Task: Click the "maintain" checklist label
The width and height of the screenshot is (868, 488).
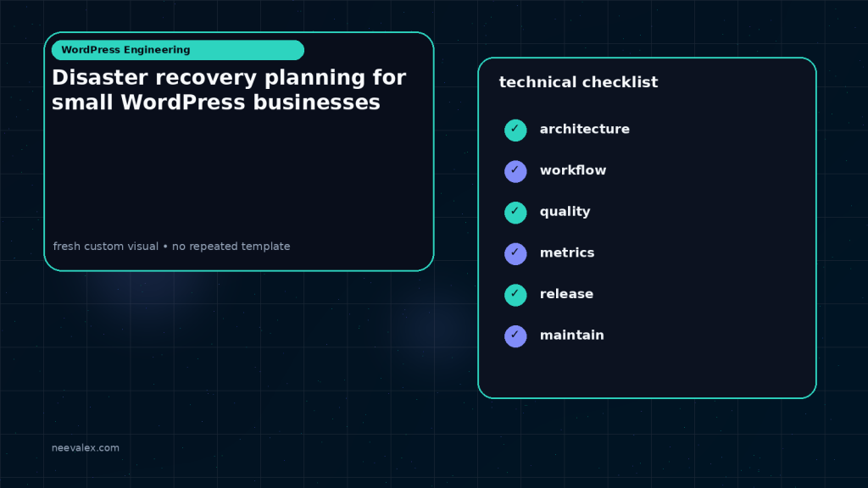Action: click(x=572, y=335)
